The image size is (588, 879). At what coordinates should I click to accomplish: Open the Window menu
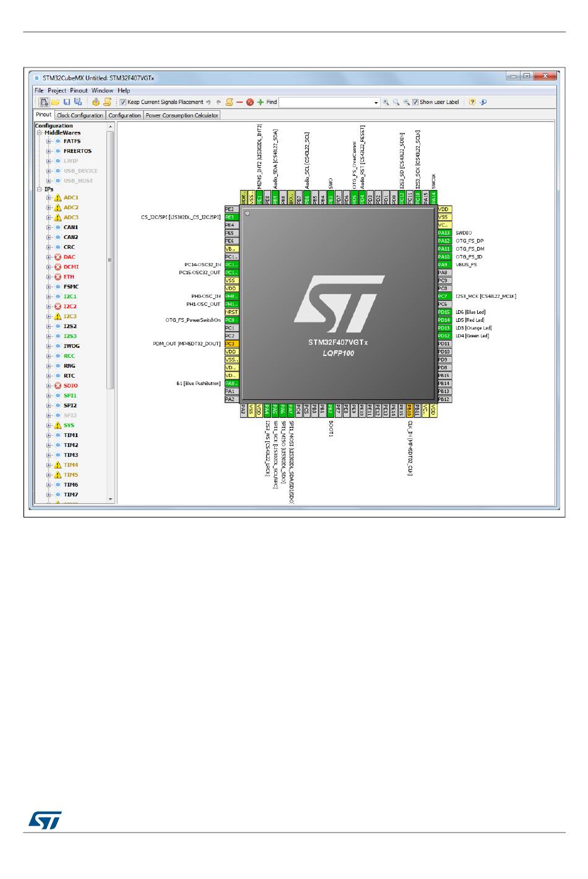tap(102, 90)
